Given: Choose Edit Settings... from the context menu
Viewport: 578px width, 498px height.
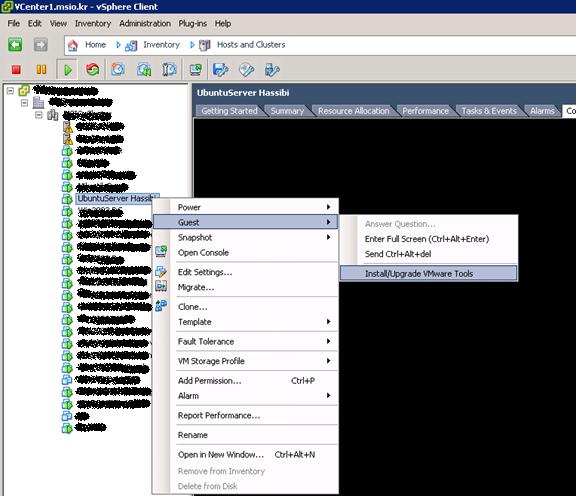Looking at the screenshot, I should pyautogui.click(x=246, y=272).
